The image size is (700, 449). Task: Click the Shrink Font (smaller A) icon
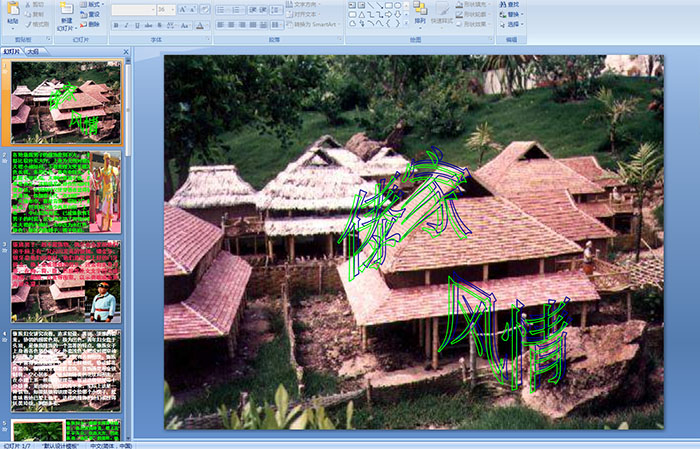(193, 9)
